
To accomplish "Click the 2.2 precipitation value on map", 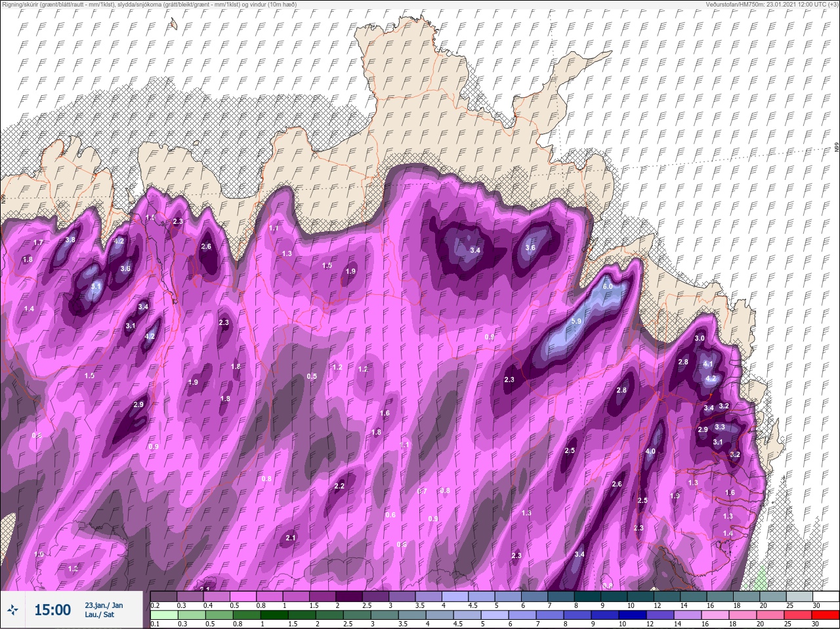I will 339,487.
